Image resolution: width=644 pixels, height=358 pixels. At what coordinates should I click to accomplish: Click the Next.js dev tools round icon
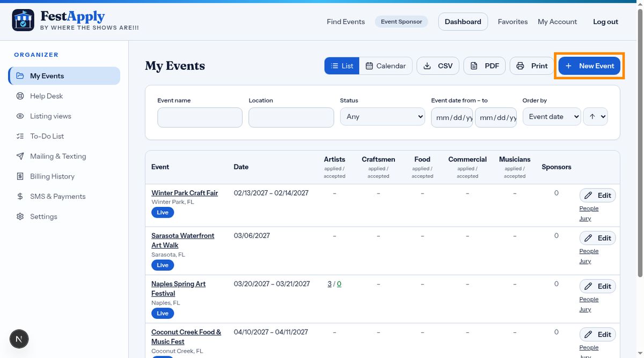(x=19, y=339)
